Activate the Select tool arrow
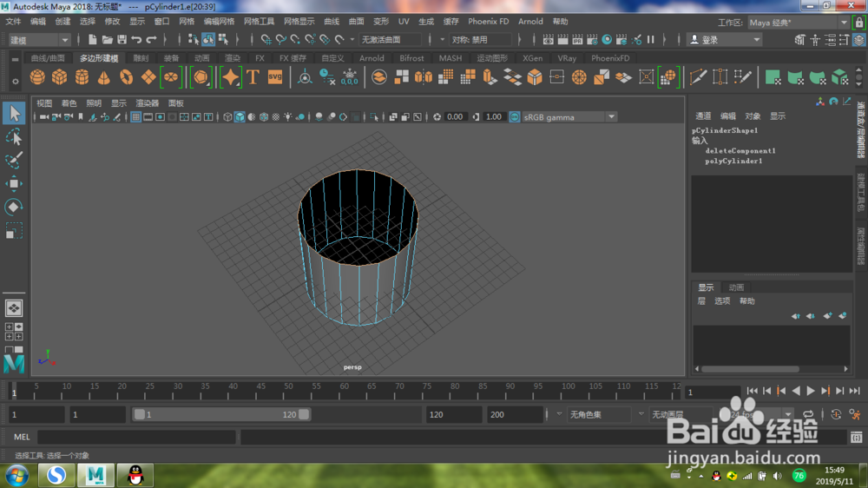Screen dimensions: 868x488 coord(14,114)
